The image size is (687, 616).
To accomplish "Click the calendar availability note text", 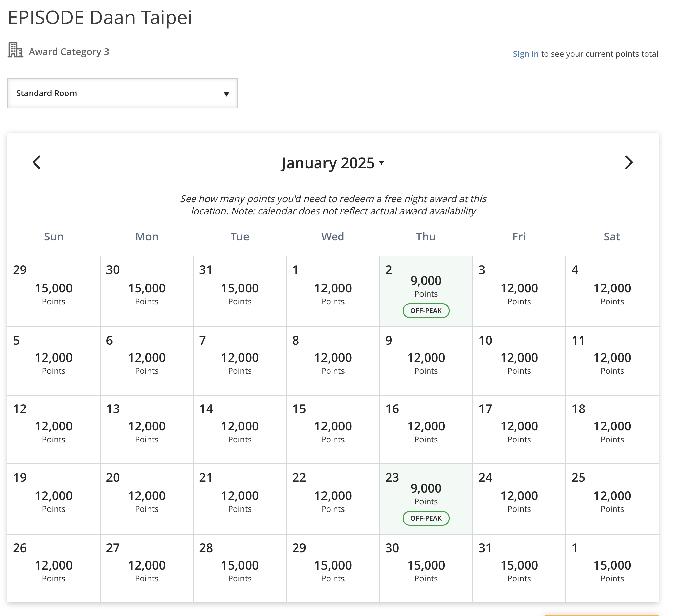I will (333, 205).
